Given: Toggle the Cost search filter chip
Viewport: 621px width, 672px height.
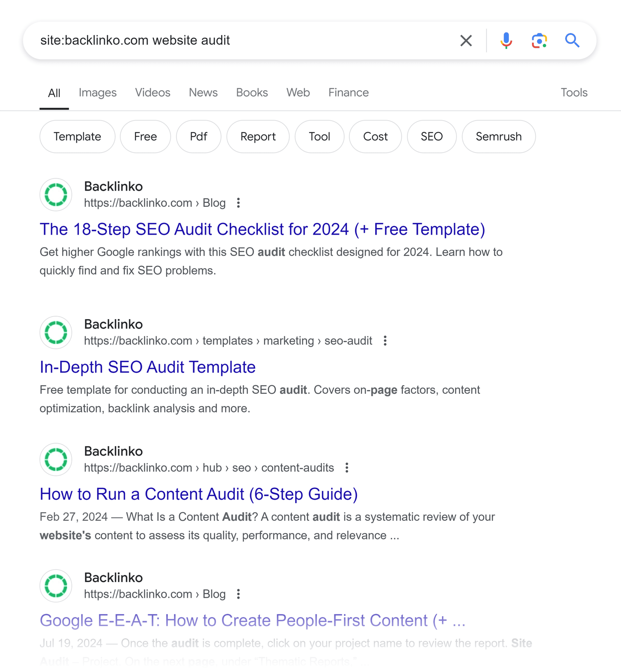Looking at the screenshot, I should pos(375,136).
